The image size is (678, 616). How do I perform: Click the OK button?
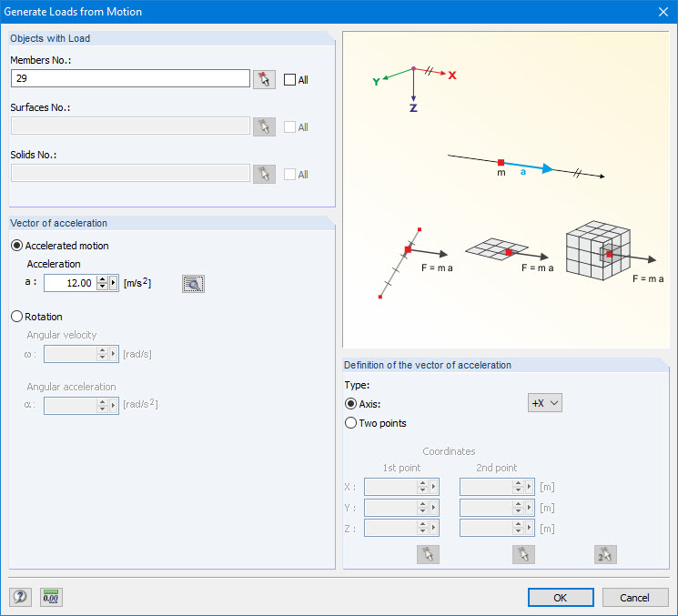point(561,598)
